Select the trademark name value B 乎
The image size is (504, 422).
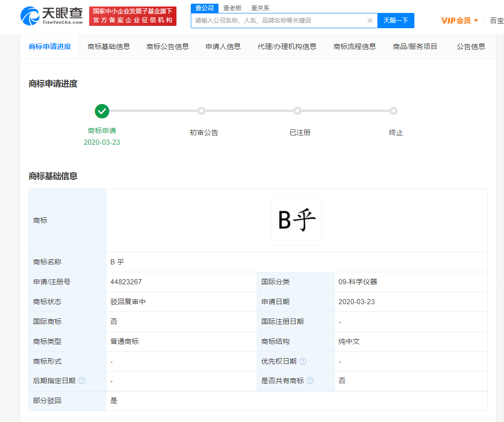pos(117,262)
